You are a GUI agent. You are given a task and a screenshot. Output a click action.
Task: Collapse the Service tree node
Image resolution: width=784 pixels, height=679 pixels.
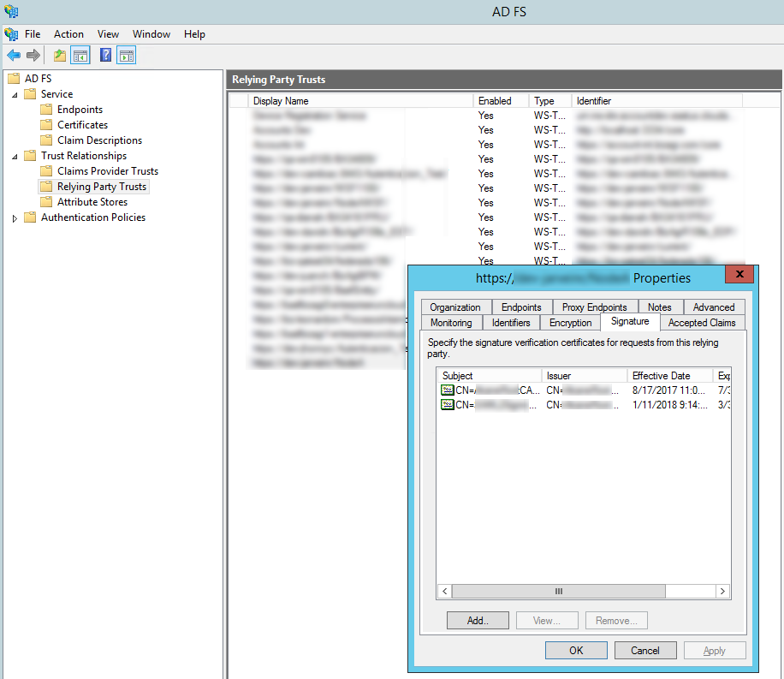[15, 95]
